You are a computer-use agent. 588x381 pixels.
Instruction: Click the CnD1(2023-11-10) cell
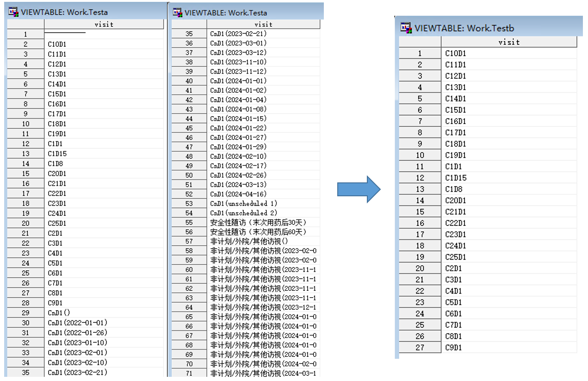[263, 62]
